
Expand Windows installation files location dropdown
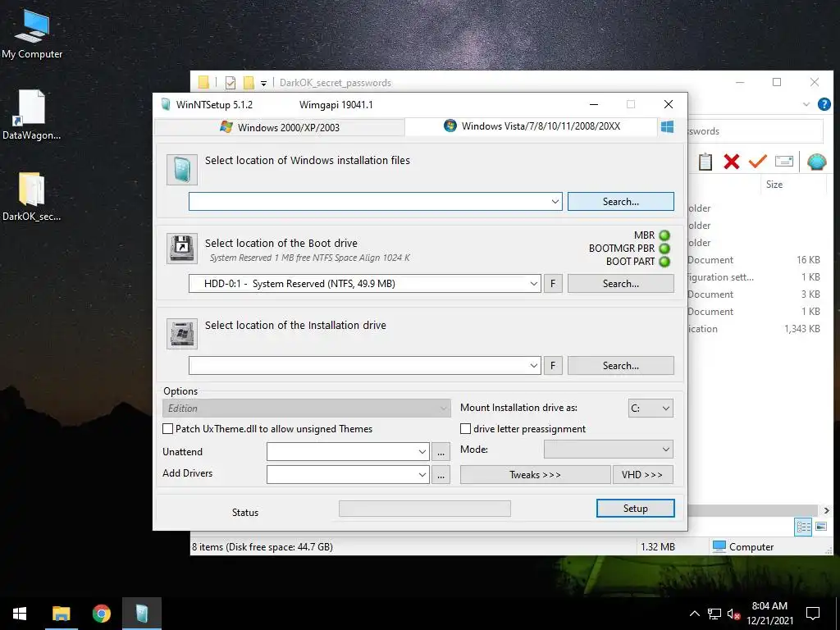coord(555,202)
